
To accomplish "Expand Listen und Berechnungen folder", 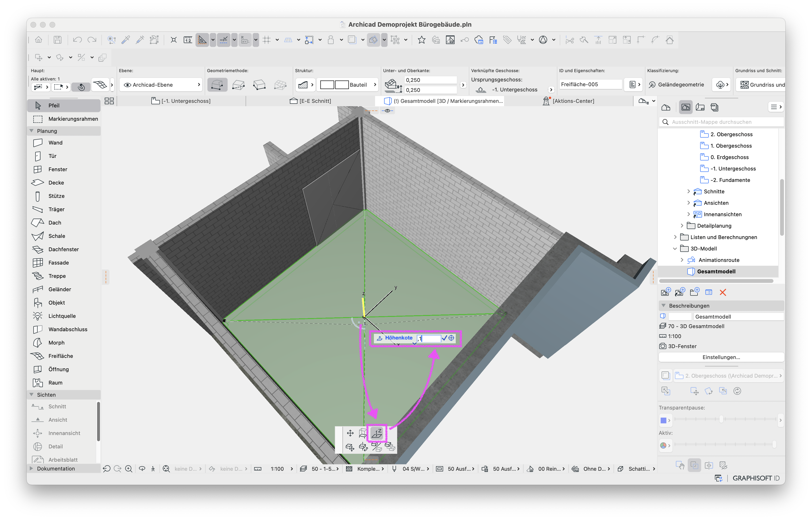I will tap(675, 237).
